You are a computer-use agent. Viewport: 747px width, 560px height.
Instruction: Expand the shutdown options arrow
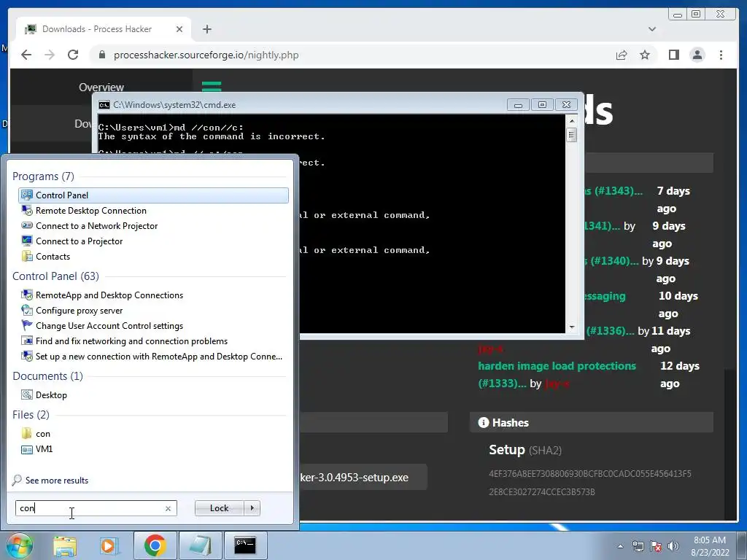tap(252, 508)
